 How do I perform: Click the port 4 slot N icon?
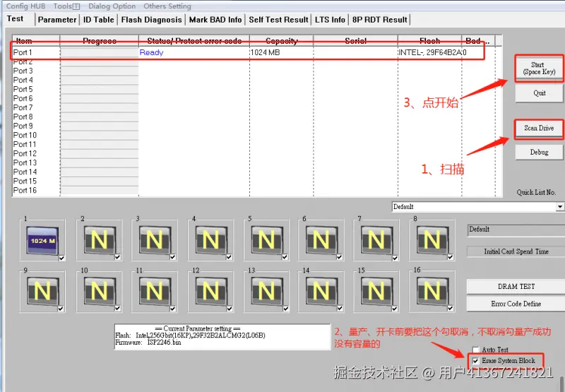point(211,239)
